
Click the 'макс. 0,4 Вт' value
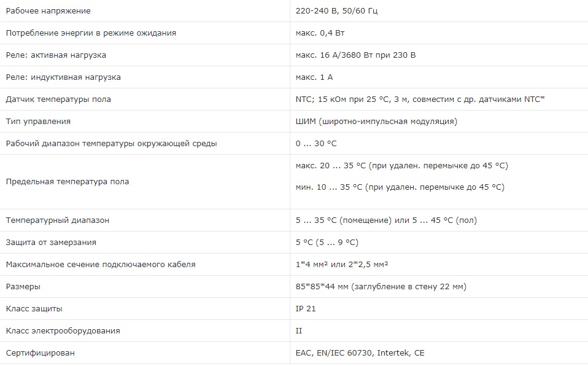[x=322, y=33]
